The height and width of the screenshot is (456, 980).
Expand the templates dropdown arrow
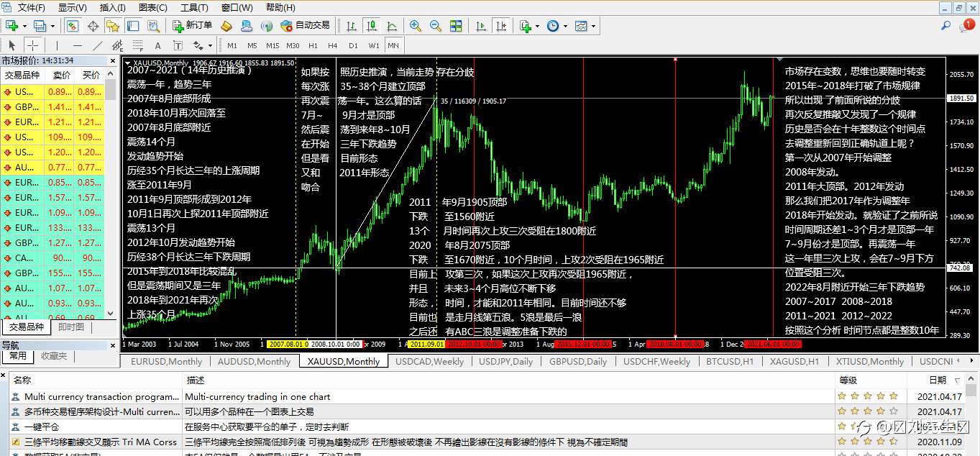[594, 25]
